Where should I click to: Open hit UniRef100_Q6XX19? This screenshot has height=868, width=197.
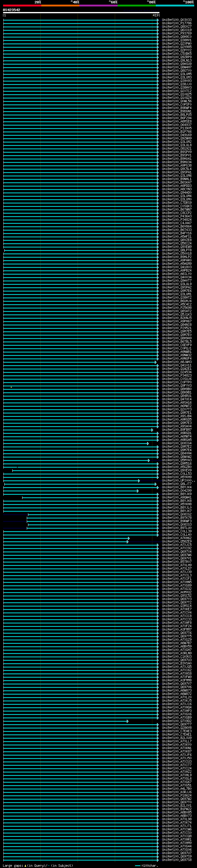tap(177, 30)
